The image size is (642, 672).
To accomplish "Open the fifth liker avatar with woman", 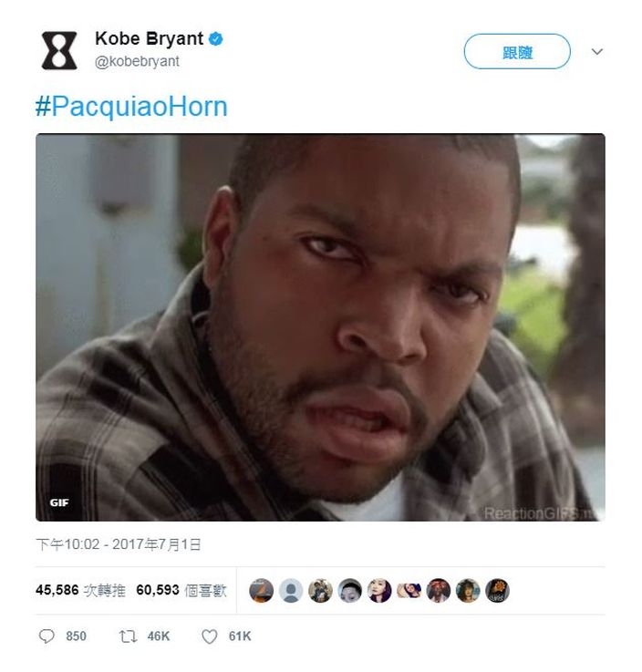I will pos(379,590).
